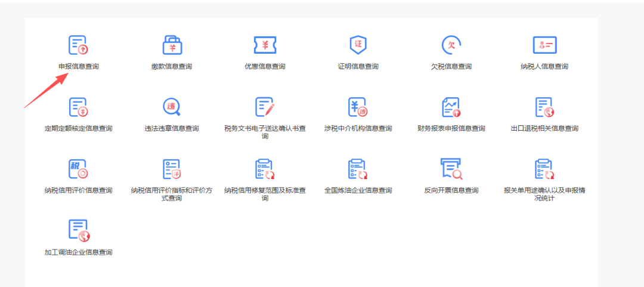The height and width of the screenshot is (287, 644).
Task: Click the 加工调油企业信息查询 text label
Action: point(78,252)
